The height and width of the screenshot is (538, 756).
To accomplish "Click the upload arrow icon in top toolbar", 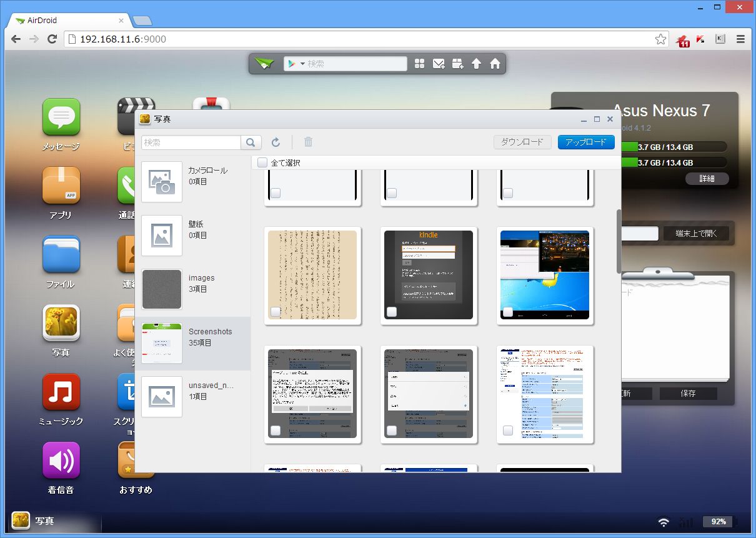I will pos(476,64).
